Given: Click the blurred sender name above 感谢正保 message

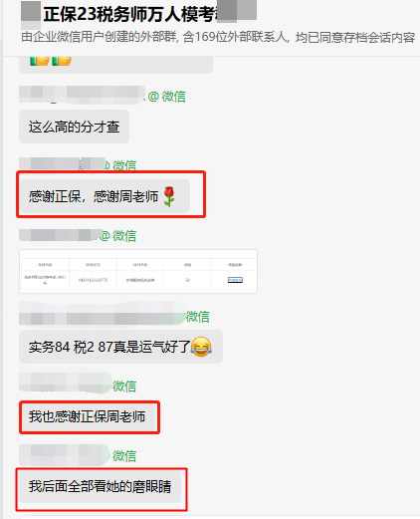Looking at the screenshot, I should pyautogui.click(x=62, y=163).
